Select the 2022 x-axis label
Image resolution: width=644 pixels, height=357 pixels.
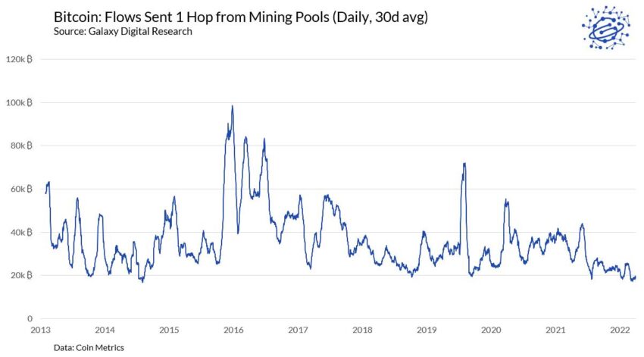(621, 330)
